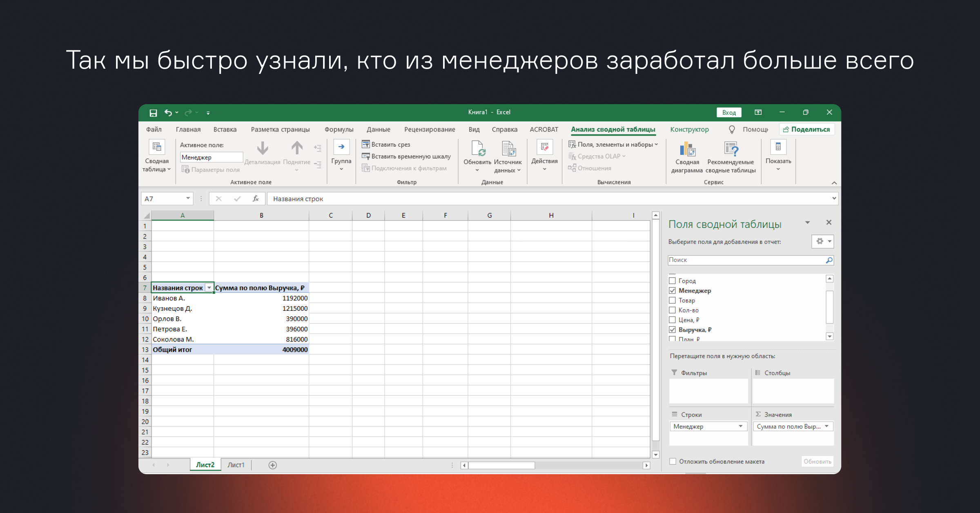Add a new sheet with plus icon
Screen dimensions: 980x513
[x=273, y=465]
